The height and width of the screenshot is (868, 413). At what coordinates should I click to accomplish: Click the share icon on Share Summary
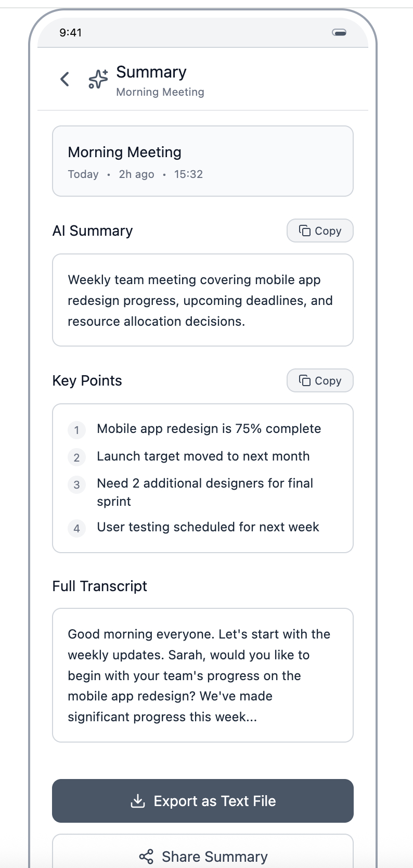(x=146, y=857)
